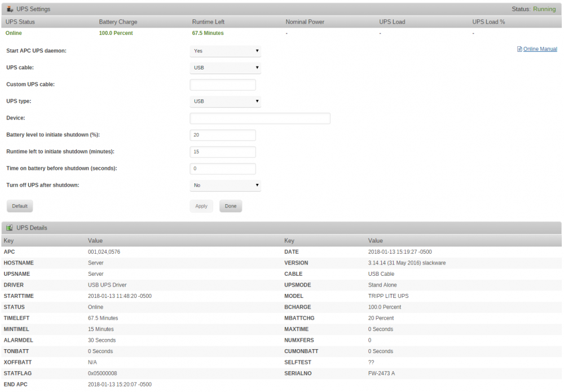The image size is (564, 392).
Task: Click the MAXTIME key
Action: coord(297,329)
